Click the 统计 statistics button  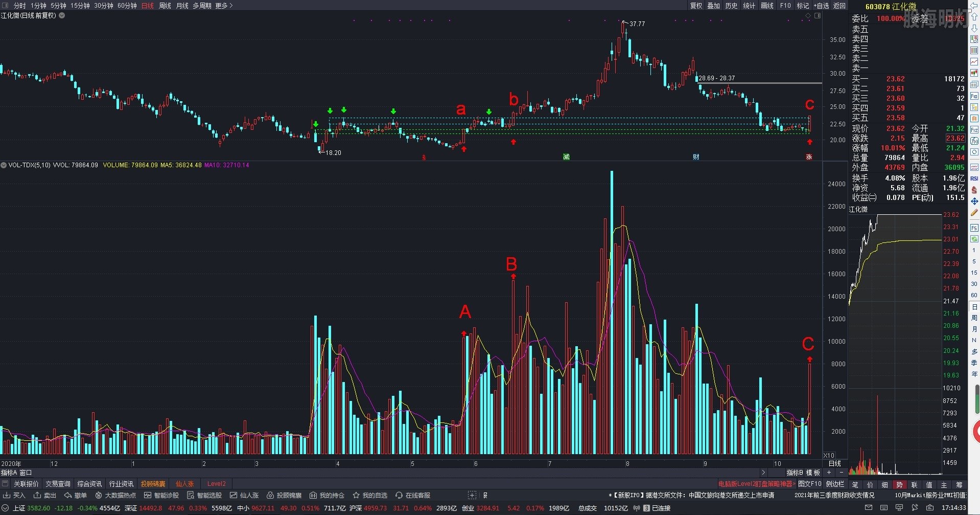coord(749,6)
